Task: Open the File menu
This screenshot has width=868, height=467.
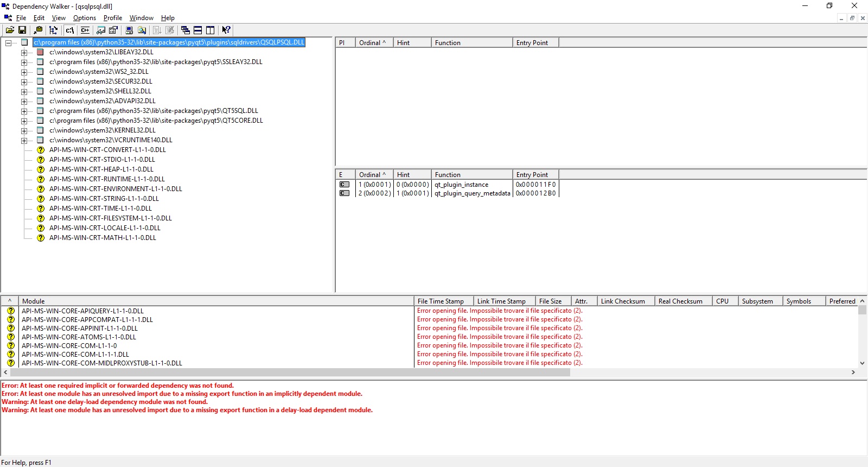Action: [x=21, y=18]
